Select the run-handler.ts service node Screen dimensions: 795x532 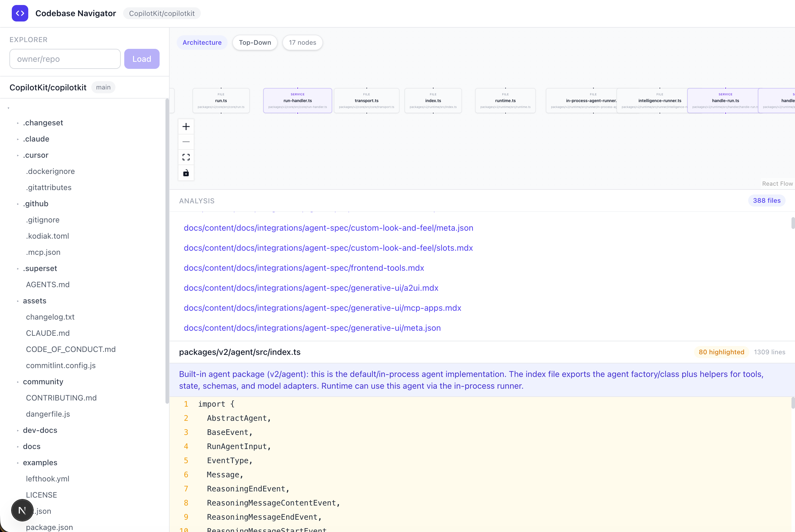coord(297,100)
